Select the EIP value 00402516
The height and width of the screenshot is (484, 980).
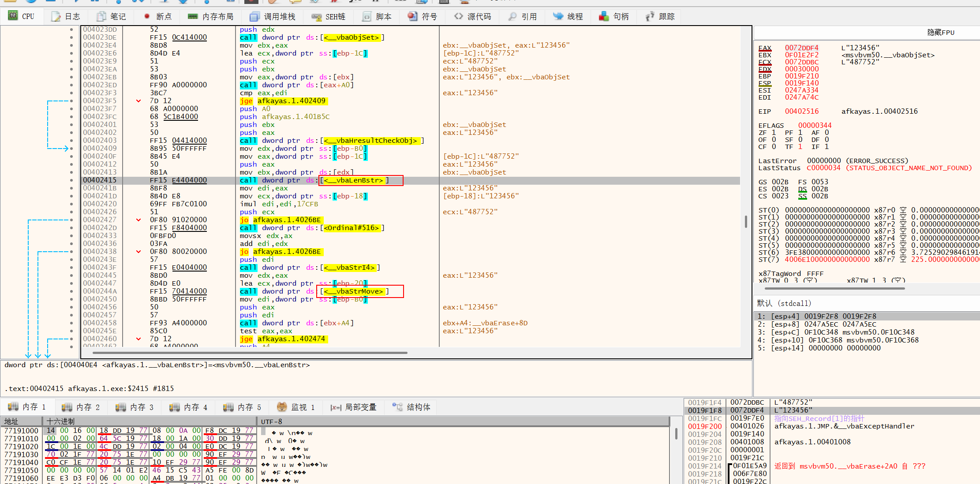click(x=801, y=111)
